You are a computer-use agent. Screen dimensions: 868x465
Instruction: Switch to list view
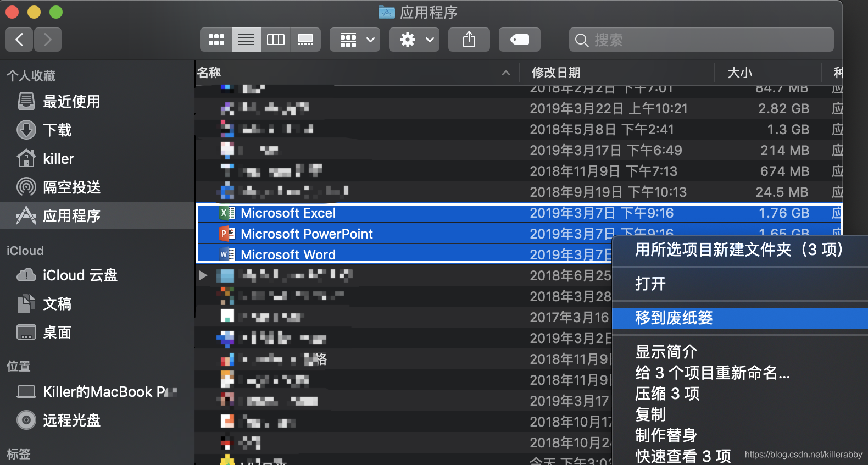[x=246, y=40]
